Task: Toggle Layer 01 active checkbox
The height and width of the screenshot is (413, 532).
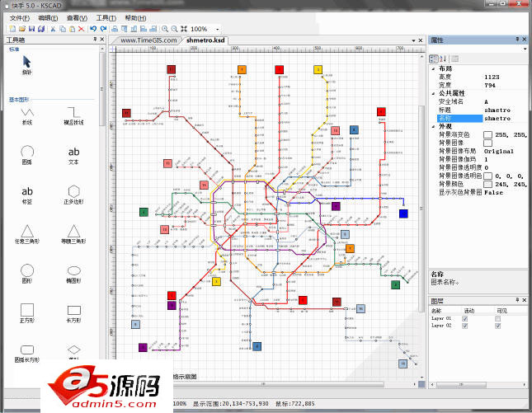Action: click(x=467, y=317)
